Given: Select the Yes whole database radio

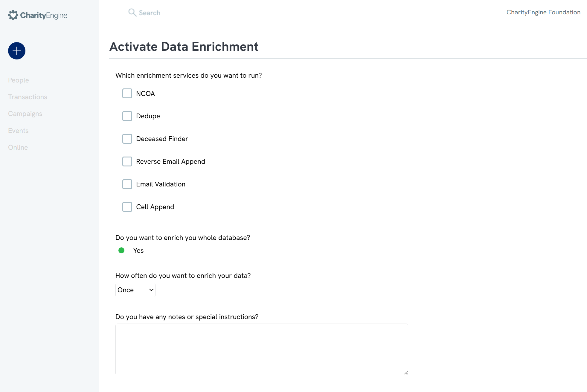Looking at the screenshot, I should click(x=121, y=251).
